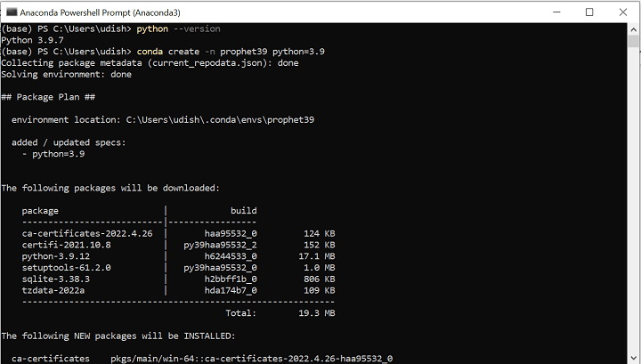Click the vertical scrollbar thumb
The width and height of the screenshot is (641, 364).
coord(634,41)
